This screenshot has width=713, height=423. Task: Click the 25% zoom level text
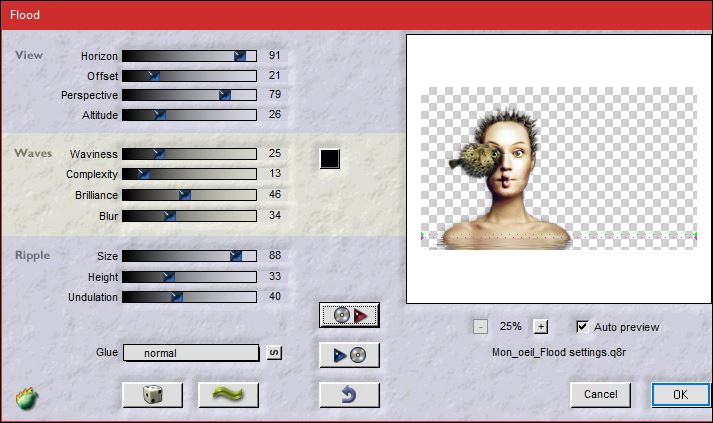pyautogui.click(x=510, y=326)
